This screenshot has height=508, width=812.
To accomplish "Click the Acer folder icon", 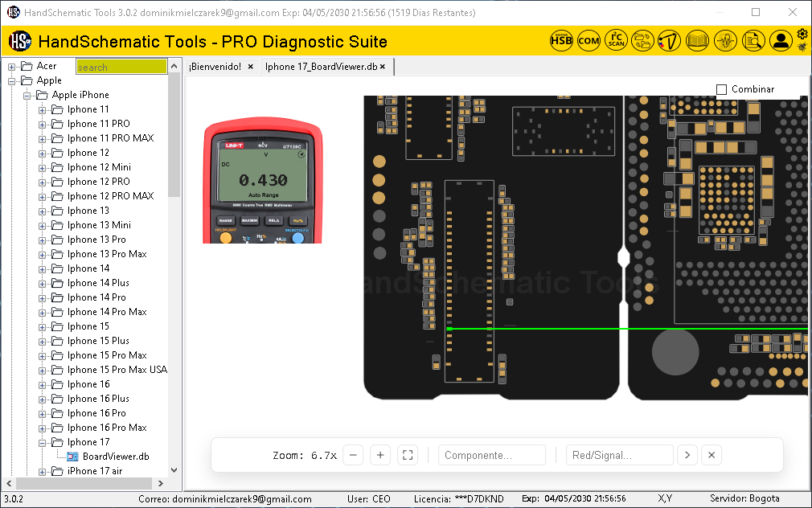I will click(27, 66).
